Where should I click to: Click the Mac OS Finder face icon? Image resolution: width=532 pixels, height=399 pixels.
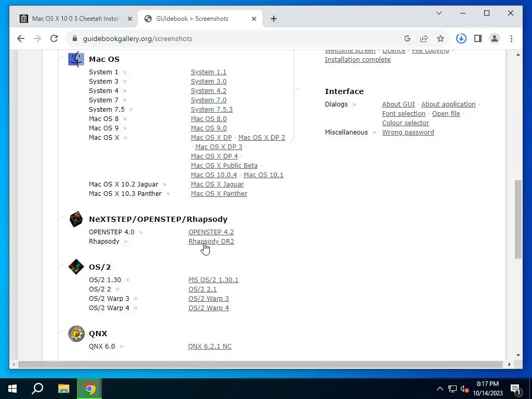coord(76,59)
